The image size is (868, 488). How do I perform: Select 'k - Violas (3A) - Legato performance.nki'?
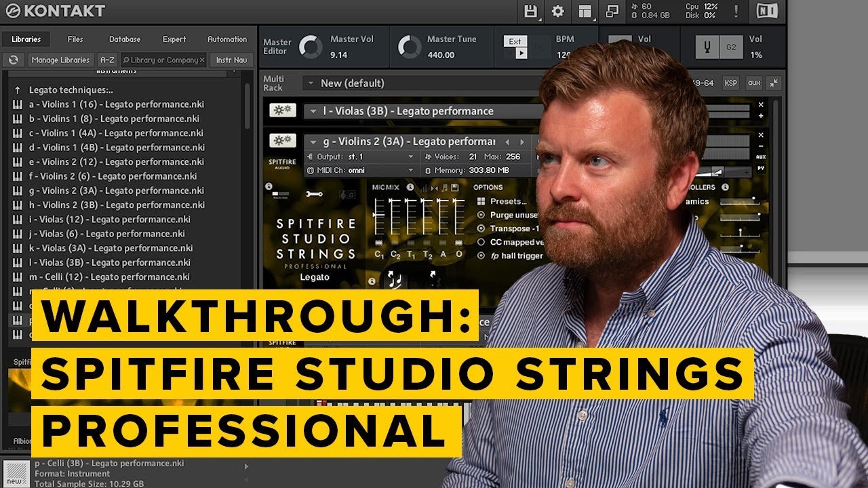[111, 248]
